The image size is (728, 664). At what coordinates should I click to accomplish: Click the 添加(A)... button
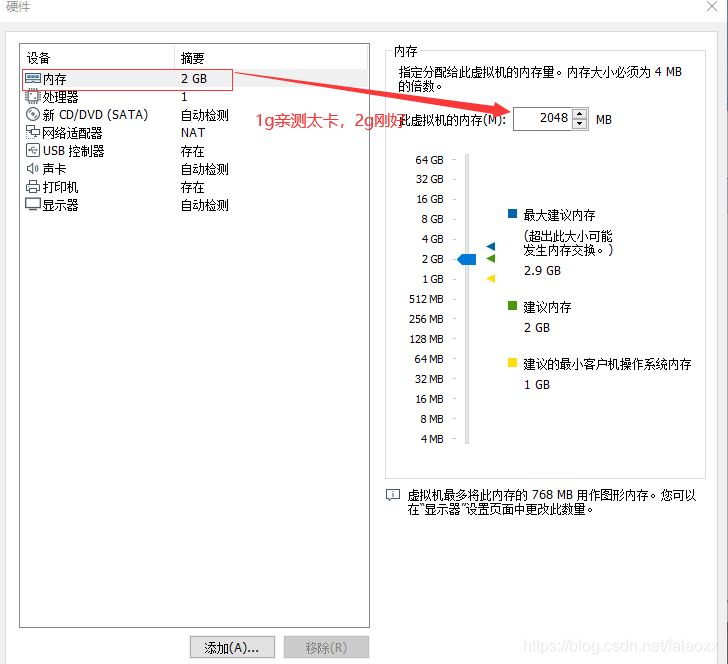(x=232, y=647)
